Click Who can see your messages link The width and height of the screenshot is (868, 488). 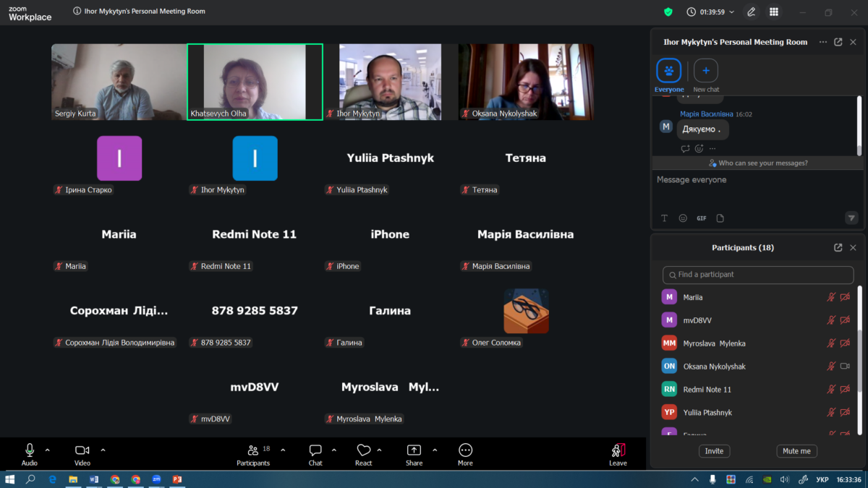758,163
